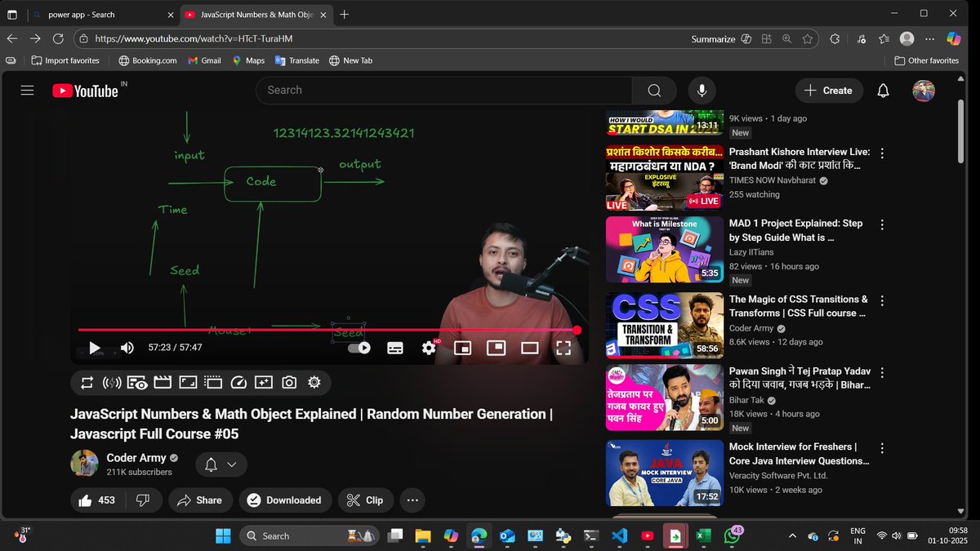Viewport: 980px width, 551px height.
Task: Reload the page
Action: coord(58,38)
